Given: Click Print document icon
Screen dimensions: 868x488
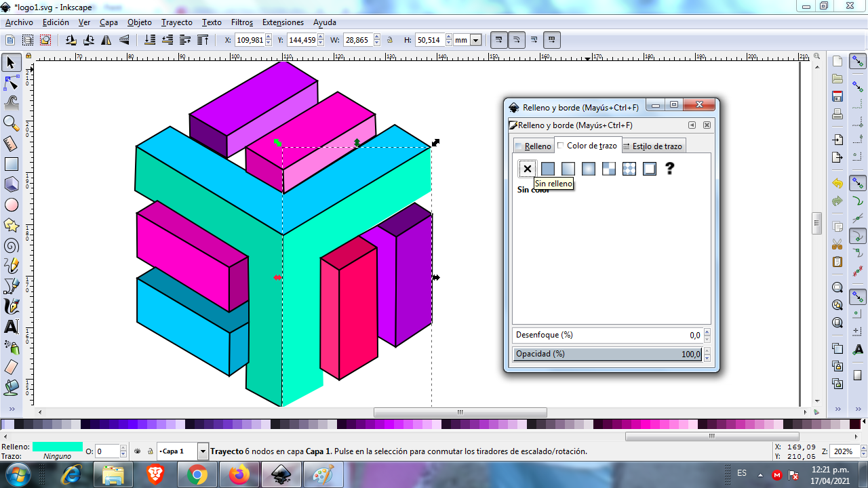Looking at the screenshot, I should click(x=837, y=113).
